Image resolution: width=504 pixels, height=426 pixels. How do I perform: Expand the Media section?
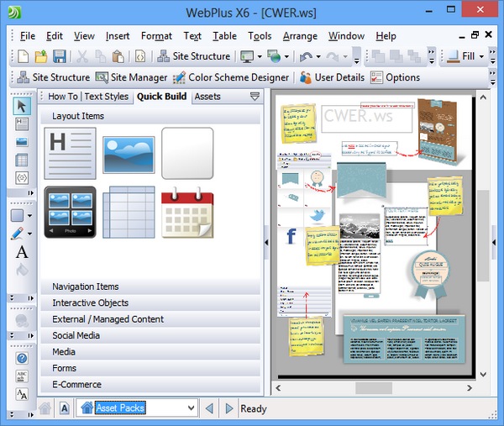pos(150,352)
